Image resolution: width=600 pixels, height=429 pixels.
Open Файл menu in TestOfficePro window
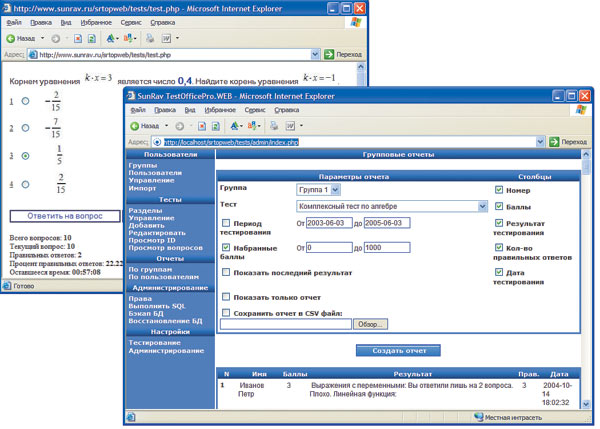click(138, 110)
